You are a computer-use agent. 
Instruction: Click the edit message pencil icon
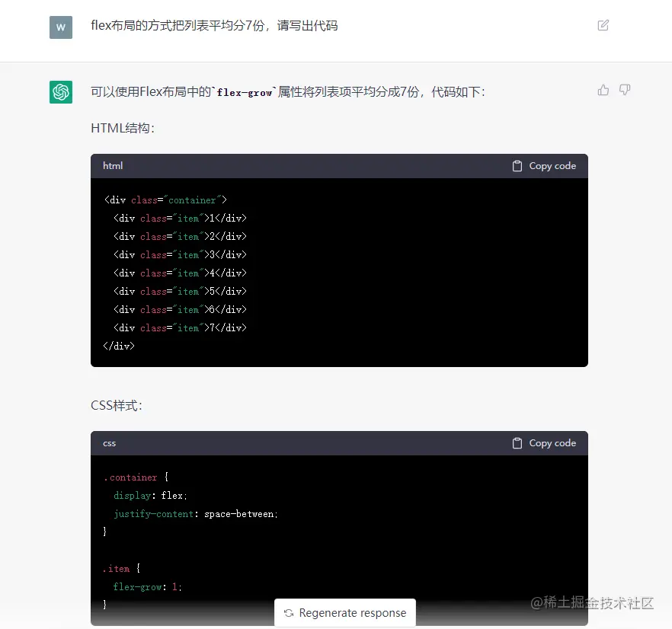(603, 25)
